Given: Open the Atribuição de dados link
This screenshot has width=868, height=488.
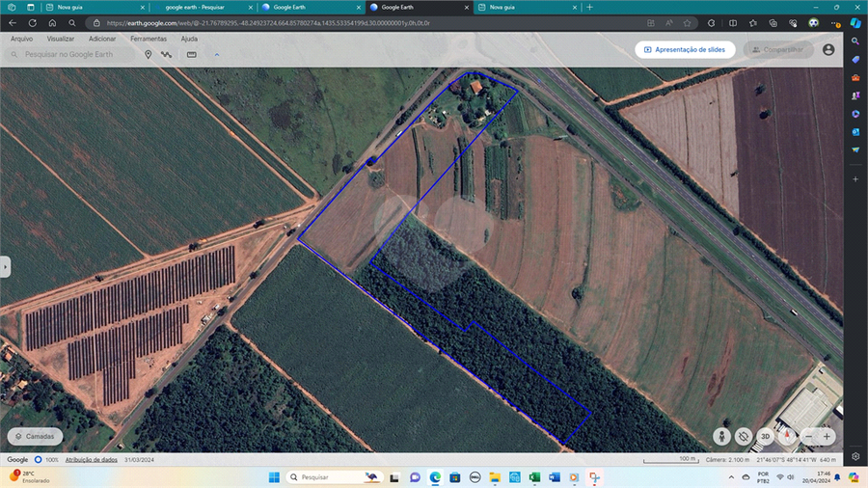Looking at the screenshot, I should (x=92, y=460).
